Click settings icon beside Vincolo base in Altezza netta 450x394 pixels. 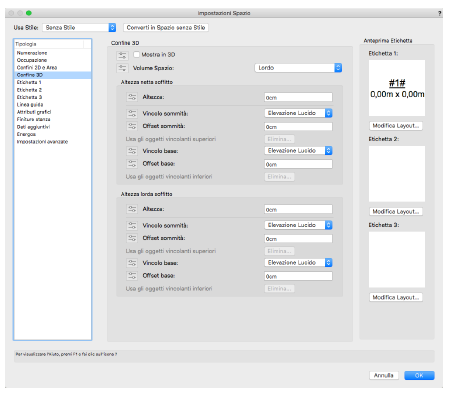pos(132,151)
